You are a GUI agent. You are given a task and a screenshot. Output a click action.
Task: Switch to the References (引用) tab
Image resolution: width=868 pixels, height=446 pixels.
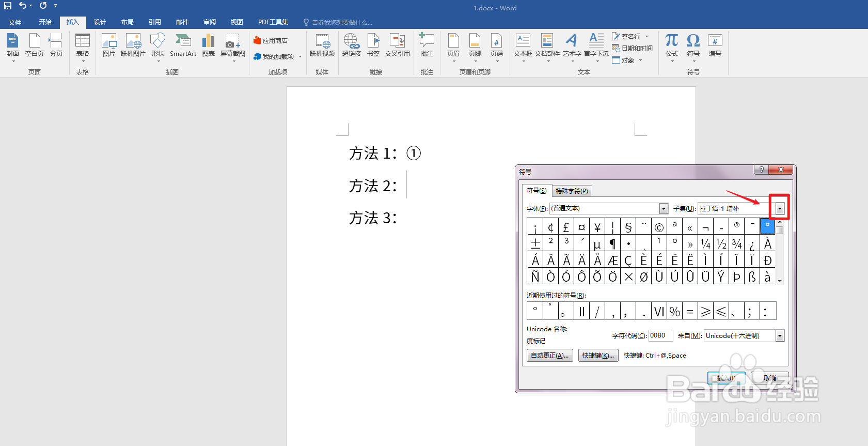tap(155, 22)
